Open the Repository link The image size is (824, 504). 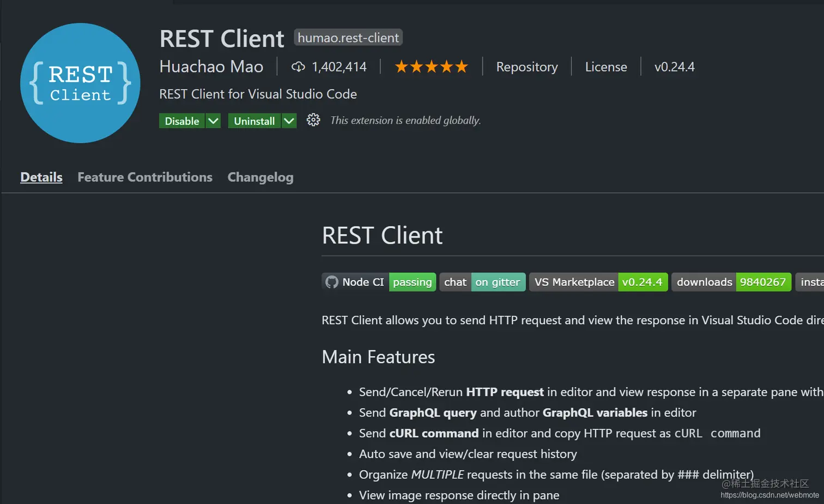(527, 67)
